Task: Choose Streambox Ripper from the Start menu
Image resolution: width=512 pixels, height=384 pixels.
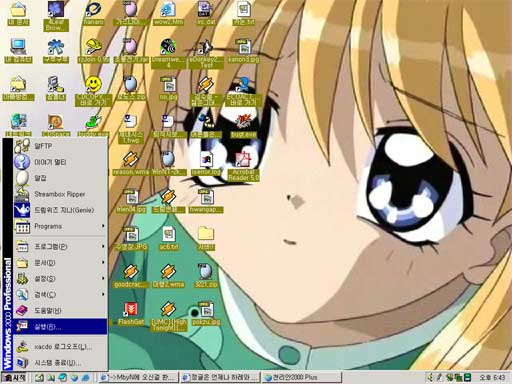Action: coord(61,194)
